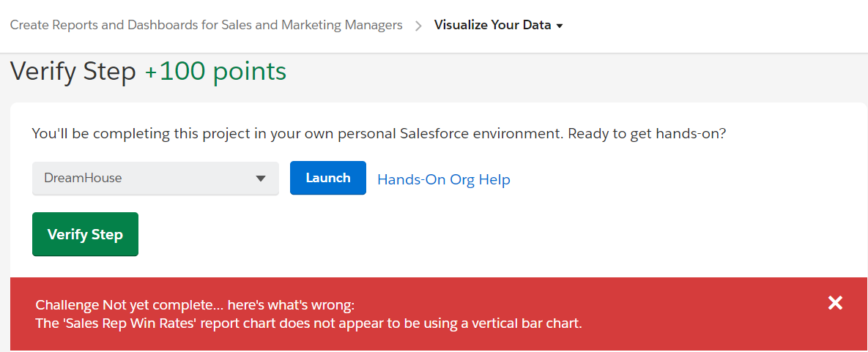The height and width of the screenshot is (352, 868).
Task: Click the caret beside Visualize Your Data
Action: [560, 26]
